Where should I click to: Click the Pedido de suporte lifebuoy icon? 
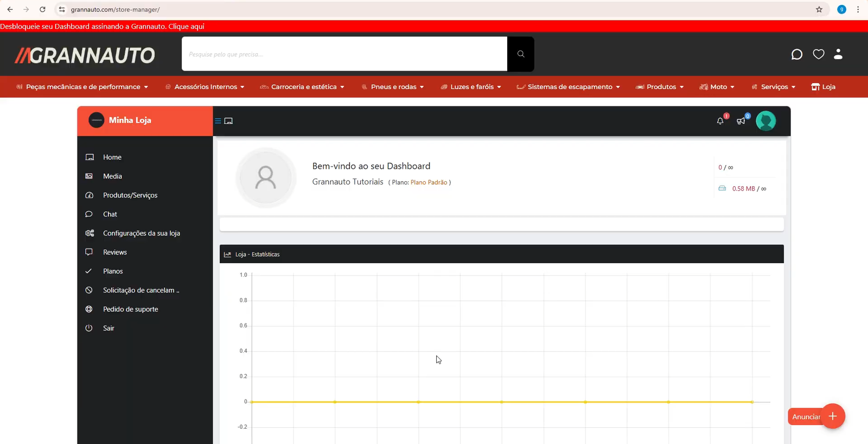89,309
